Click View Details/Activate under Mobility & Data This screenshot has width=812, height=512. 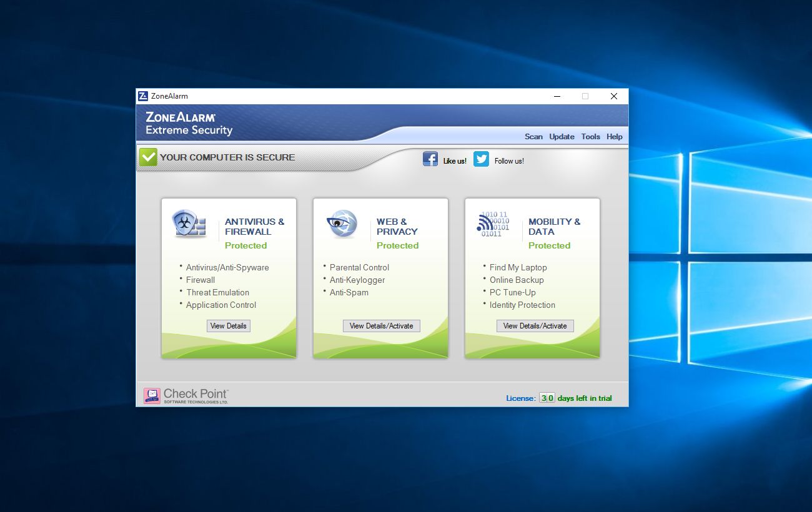pos(535,326)
